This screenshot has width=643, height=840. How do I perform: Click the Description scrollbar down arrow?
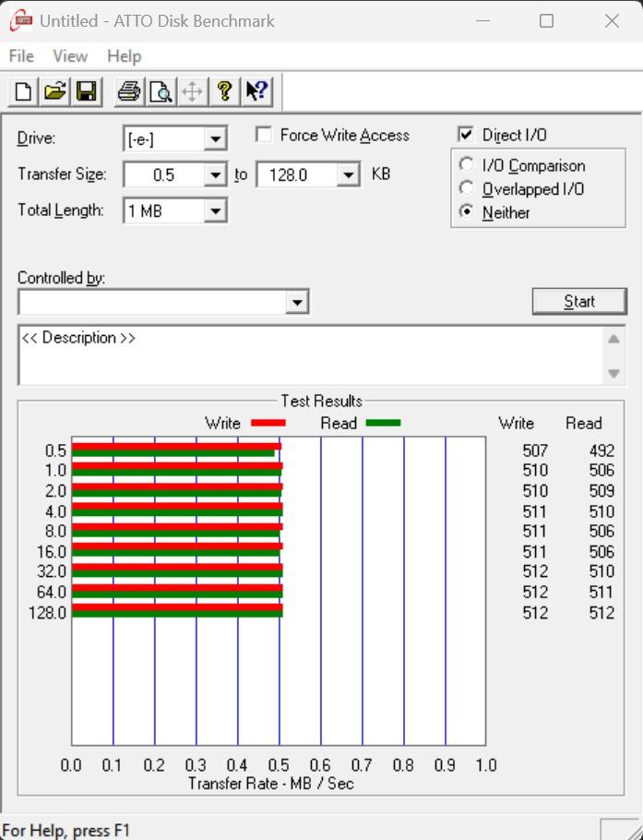(614, 374)
